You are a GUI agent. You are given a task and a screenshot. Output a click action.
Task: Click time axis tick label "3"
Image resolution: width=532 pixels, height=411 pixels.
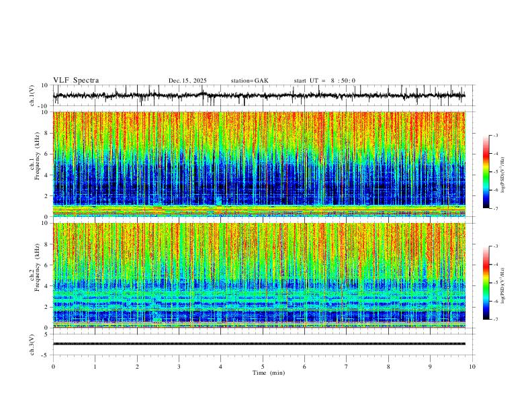point(179,367)
